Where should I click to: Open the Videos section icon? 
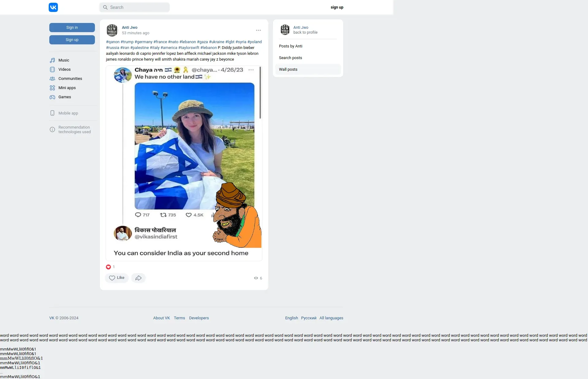coord(52,69)
